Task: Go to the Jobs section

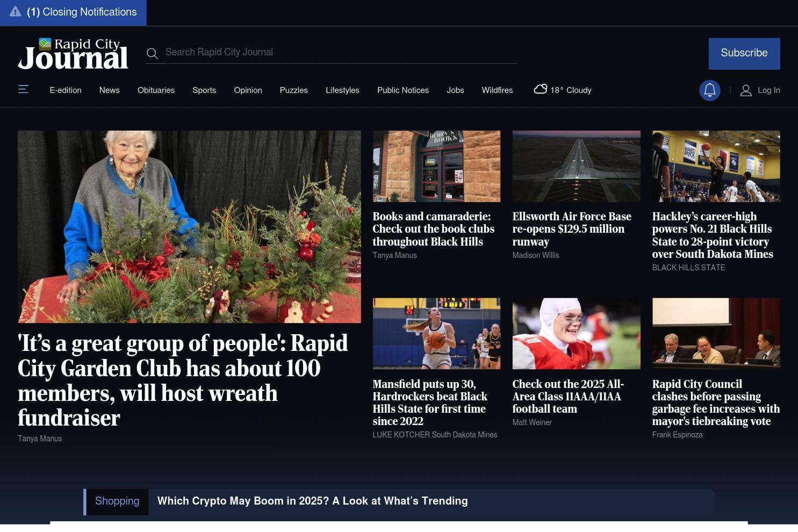Action: pos(455,90)
